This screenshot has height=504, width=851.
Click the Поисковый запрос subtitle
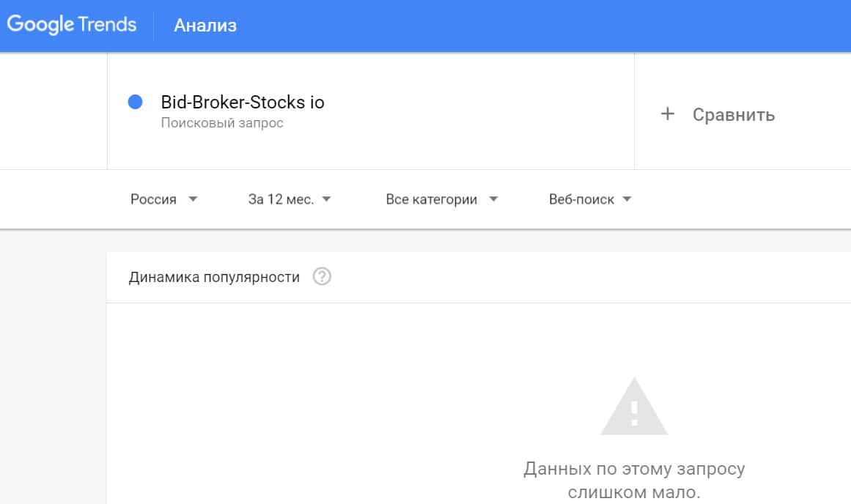click(x=222, y=123)
